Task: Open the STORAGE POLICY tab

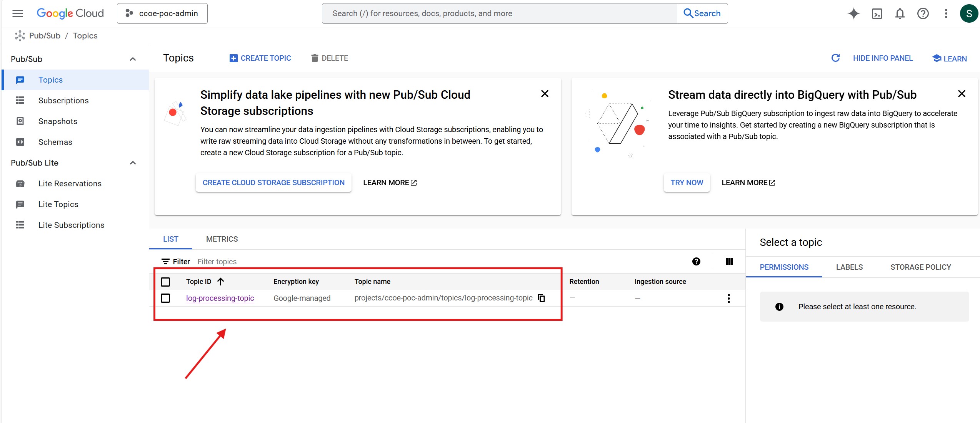Action: [x=920, y=267]
